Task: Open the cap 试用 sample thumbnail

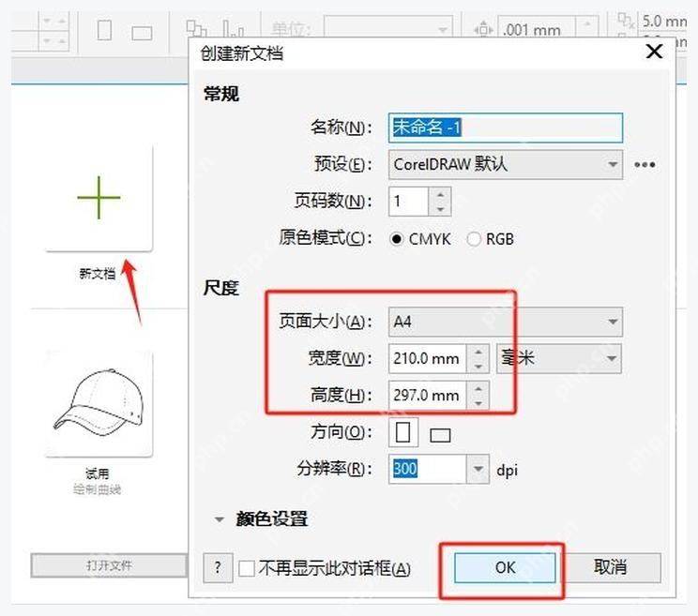Action: click(99, 403)
